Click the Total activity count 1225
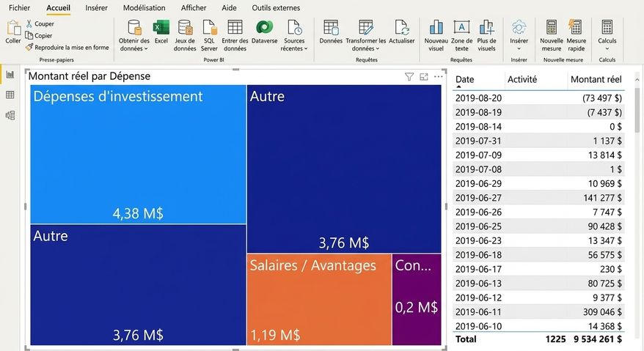Screen dimensions: 644x351 [x=555, y=339]
